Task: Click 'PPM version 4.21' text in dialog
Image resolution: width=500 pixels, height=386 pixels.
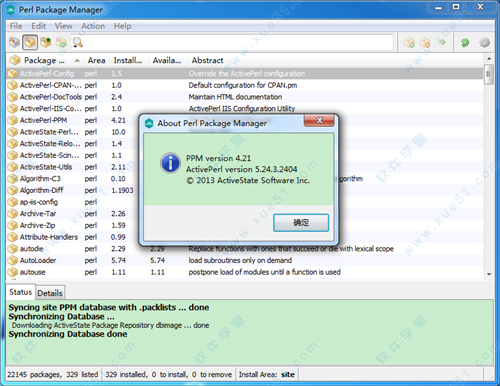Action: click(218, 158)
